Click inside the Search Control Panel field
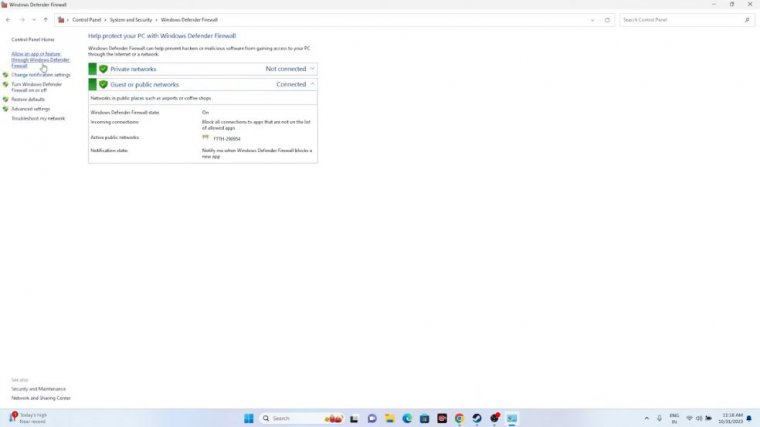Screen dimensions: 760x427 [x=680, y=20]
